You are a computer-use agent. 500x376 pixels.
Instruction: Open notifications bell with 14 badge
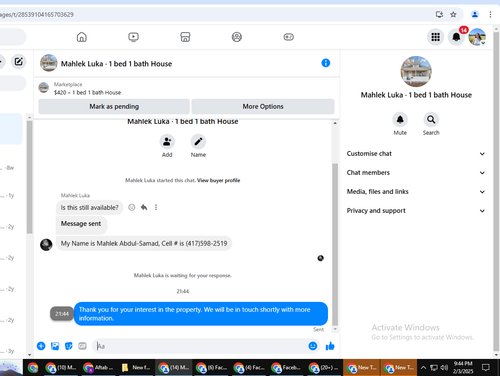[x=456, y=37]
